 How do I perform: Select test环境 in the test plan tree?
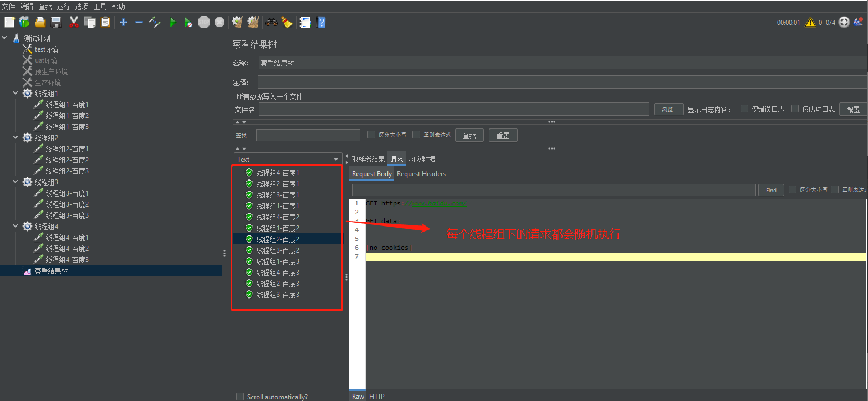pos(47,49)
